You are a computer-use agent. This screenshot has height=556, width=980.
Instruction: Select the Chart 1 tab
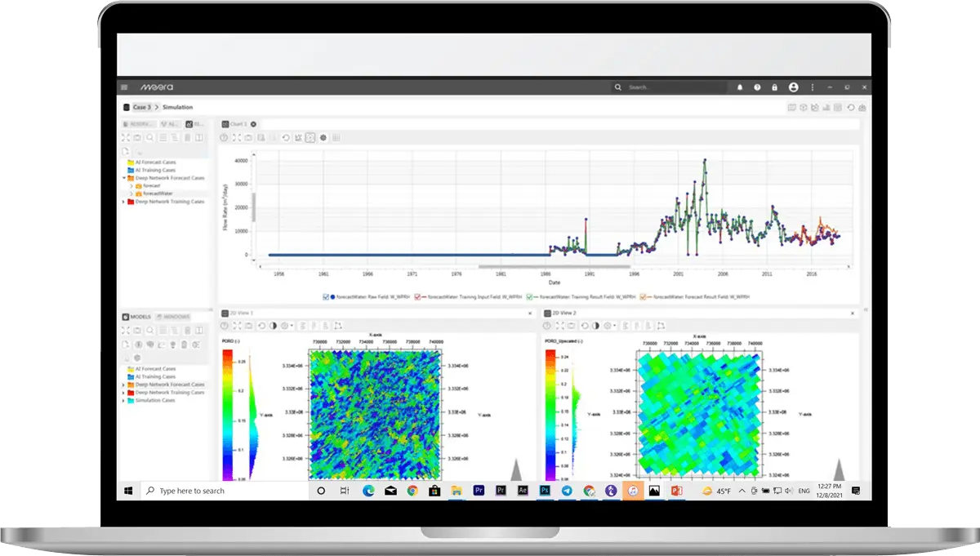click(238, 124)
